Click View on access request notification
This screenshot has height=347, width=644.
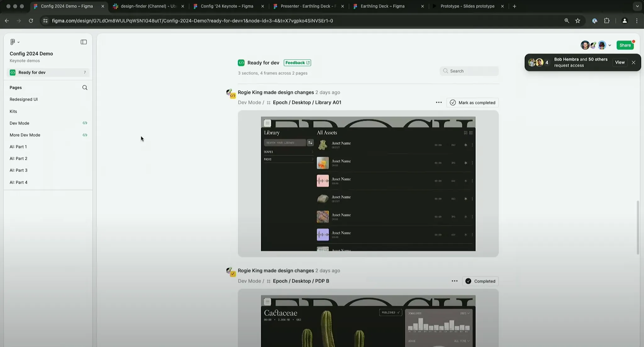click(x=619, y=62)
